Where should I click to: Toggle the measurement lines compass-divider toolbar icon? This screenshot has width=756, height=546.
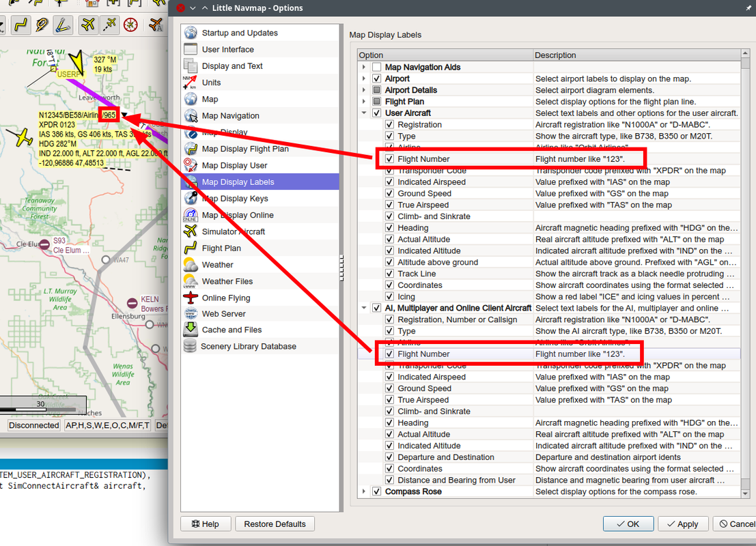pyautogui.click(x=63, y=25)
